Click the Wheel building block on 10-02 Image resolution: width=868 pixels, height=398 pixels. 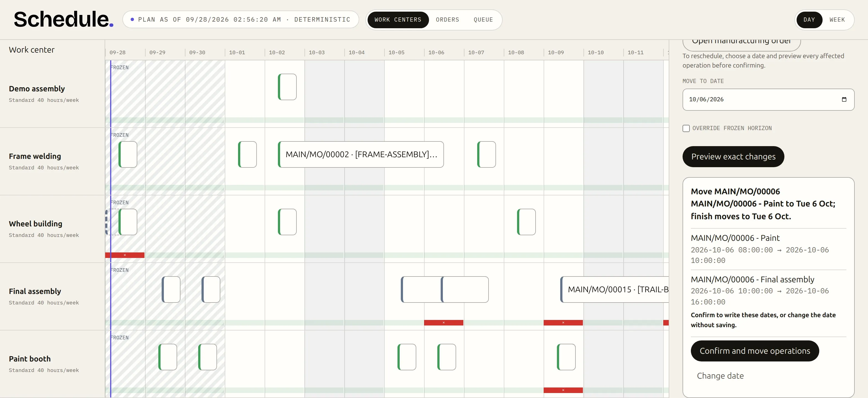[x=287, y=222]
